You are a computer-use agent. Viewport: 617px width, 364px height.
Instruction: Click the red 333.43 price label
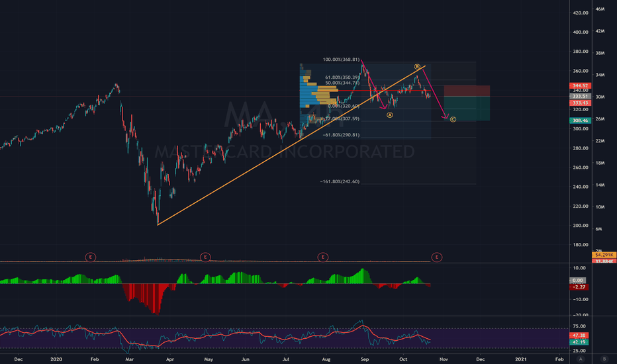(580, 103)
